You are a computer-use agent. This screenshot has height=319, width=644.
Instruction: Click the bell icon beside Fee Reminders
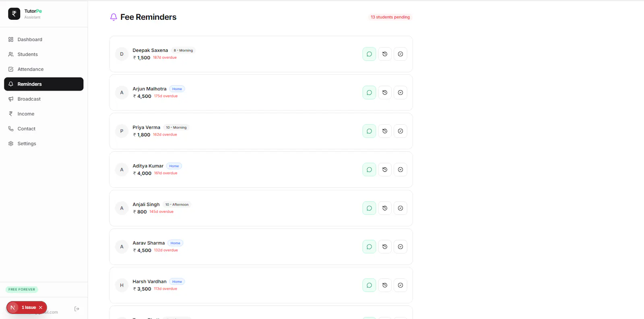[x=114, y=17]
